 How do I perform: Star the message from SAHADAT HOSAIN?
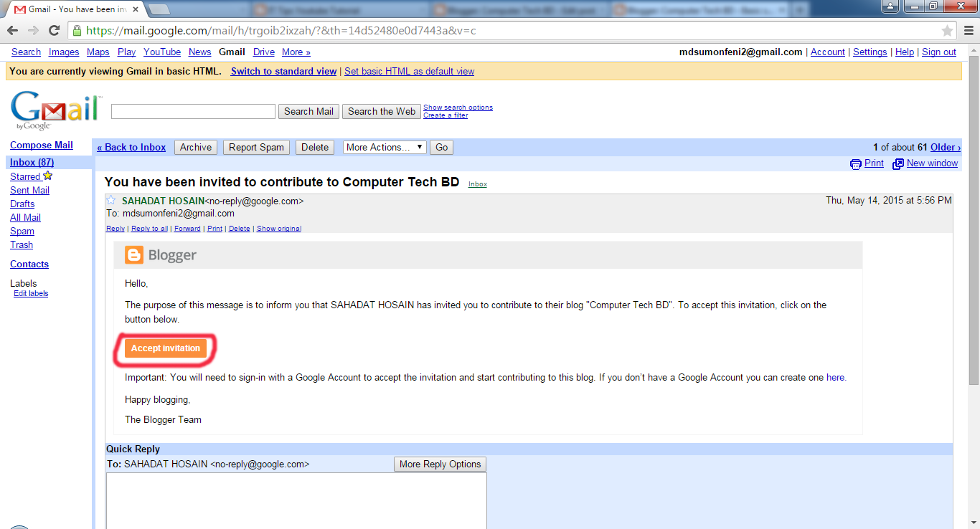(111, 200)
